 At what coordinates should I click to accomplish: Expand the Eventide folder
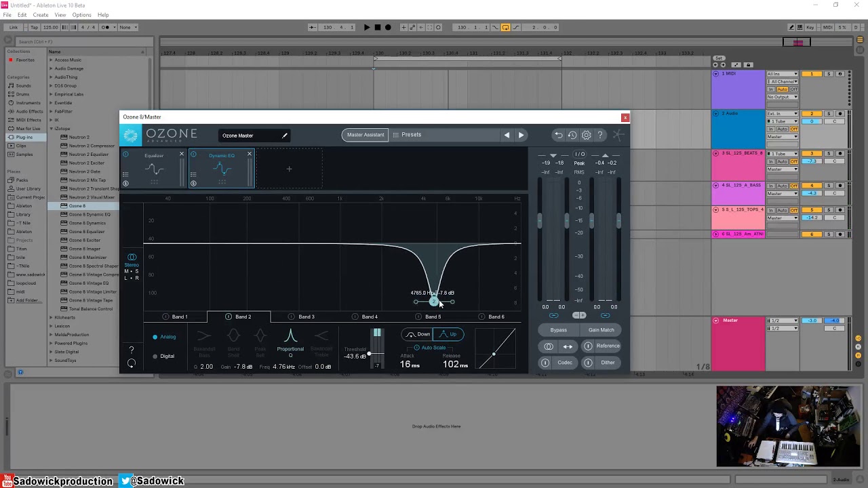click(x=51, y=102)
